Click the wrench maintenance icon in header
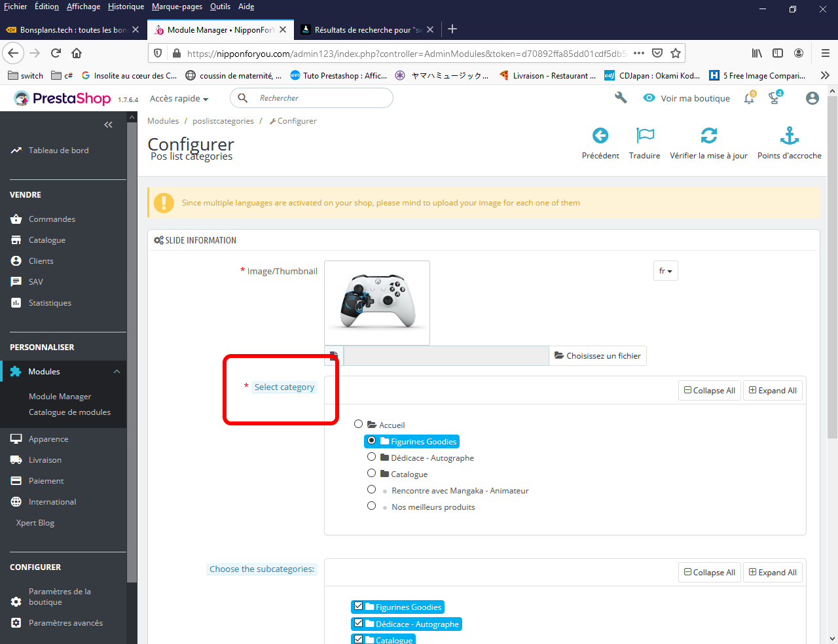The height and width of the screenshot is (644, 838). pos(621,98)
